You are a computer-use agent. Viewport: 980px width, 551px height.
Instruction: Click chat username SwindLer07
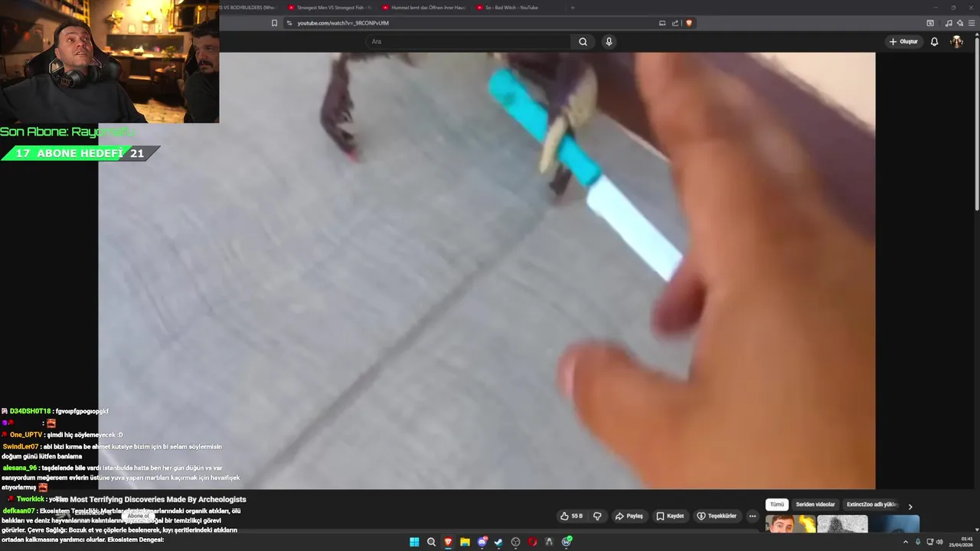point(21,446)
